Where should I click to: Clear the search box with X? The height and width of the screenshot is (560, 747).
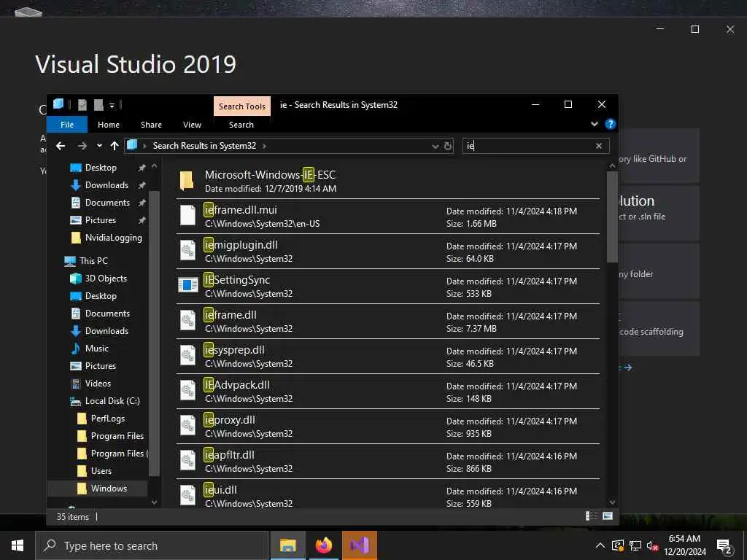point(599,146)
